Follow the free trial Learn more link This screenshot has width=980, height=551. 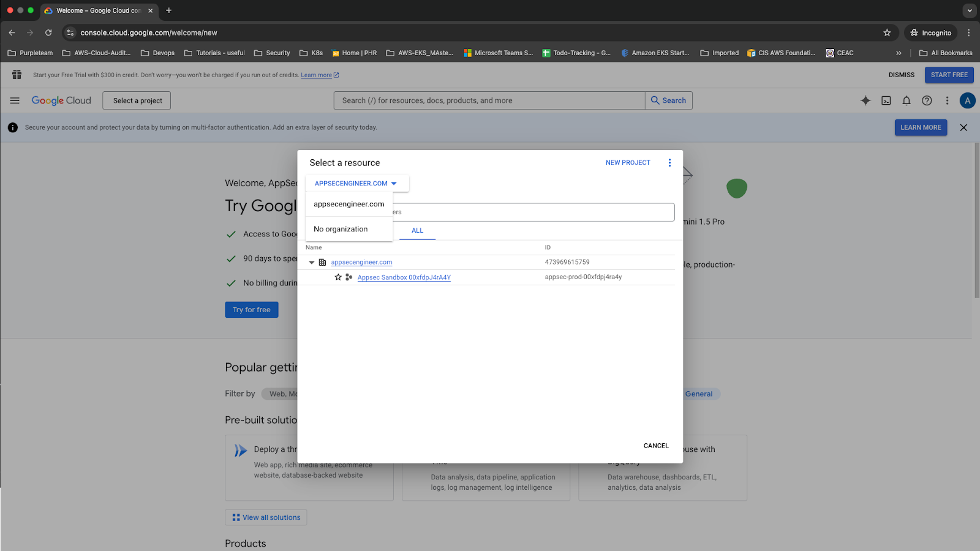click(320, 75)
